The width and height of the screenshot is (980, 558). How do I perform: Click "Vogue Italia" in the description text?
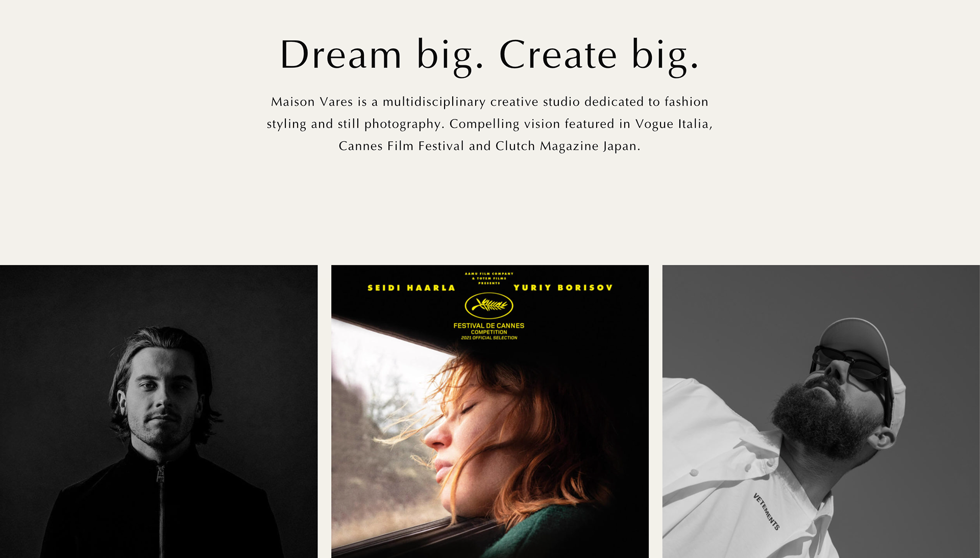point(672,124)
